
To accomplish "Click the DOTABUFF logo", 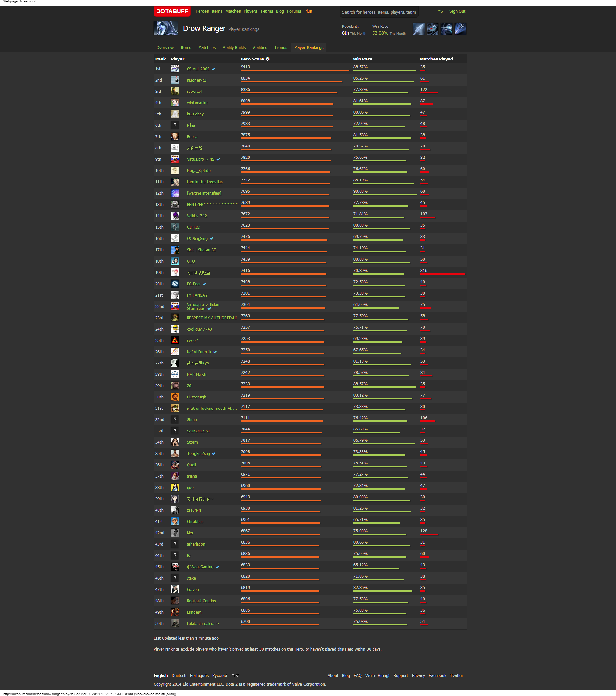I will 172,11.
